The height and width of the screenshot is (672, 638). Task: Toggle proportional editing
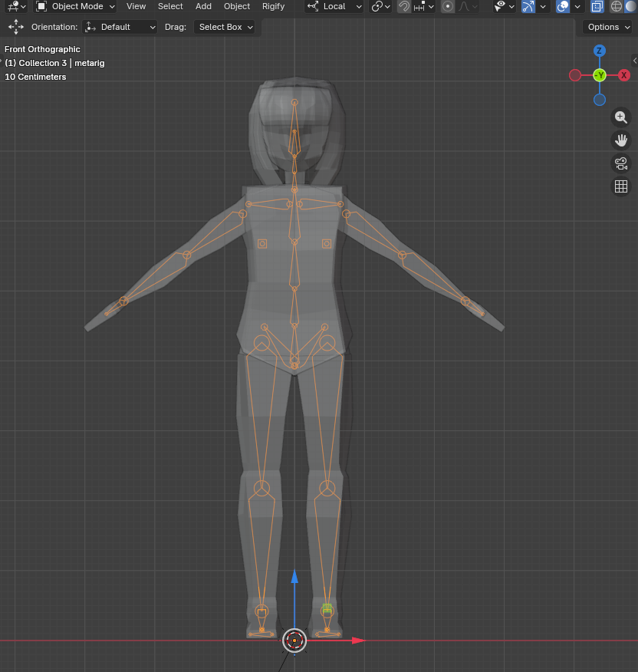point(448,6)
